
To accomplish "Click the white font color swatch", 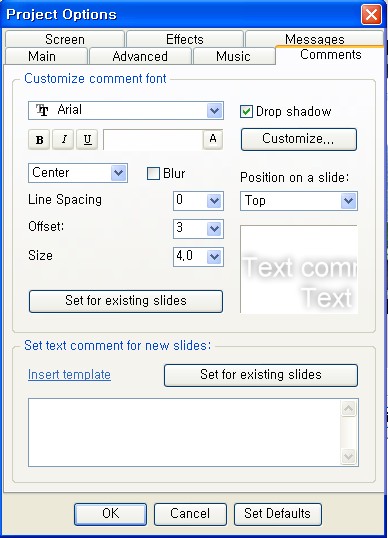I will pos(153,140).
